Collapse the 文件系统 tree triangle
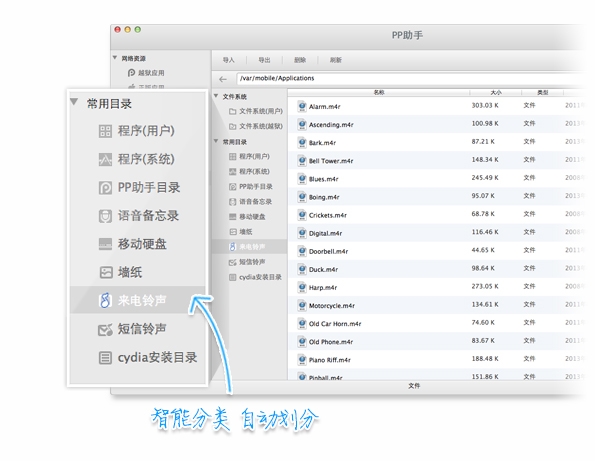This screenshot has height=461, width=595. pyautogui.click(x=216, y=96)
